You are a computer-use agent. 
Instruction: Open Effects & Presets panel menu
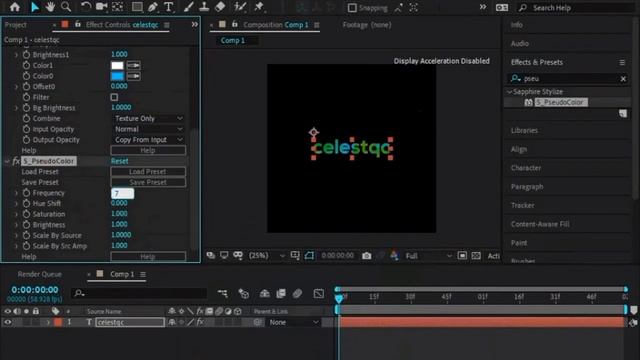point(622,62)
